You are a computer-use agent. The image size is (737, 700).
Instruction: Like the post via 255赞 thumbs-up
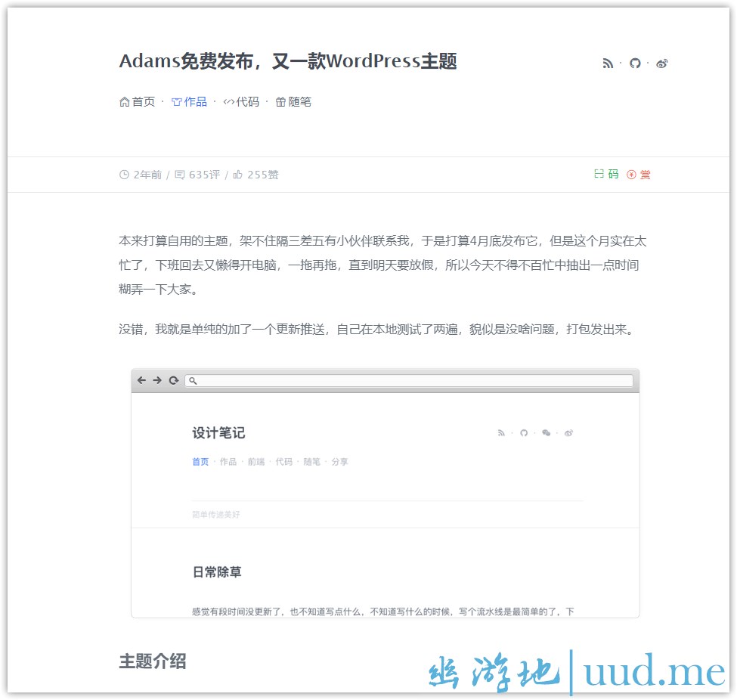pos(255,175)
